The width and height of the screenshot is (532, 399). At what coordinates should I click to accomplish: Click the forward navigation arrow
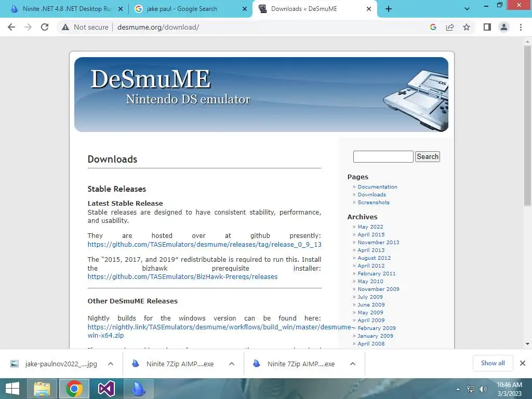[x=28, y=27]
